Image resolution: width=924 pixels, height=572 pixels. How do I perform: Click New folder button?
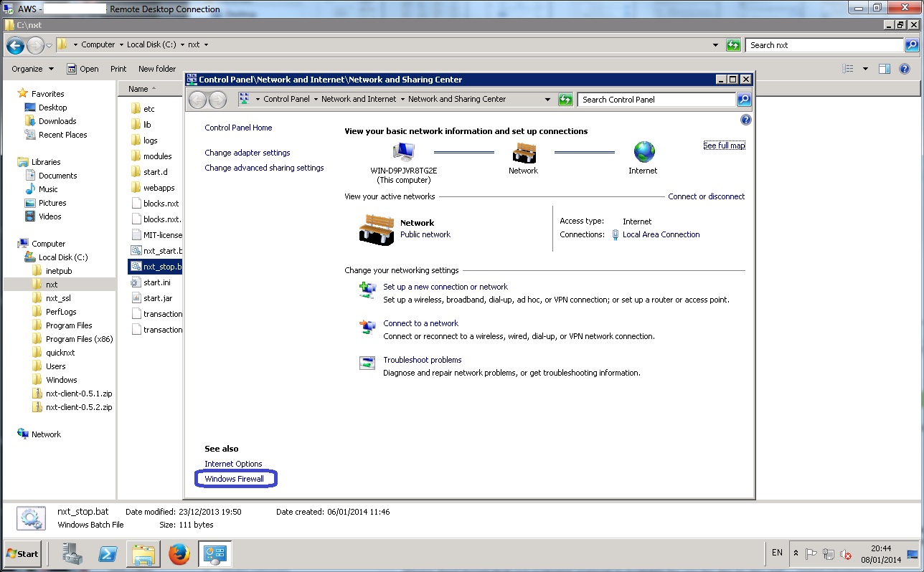tap(157, 69)
